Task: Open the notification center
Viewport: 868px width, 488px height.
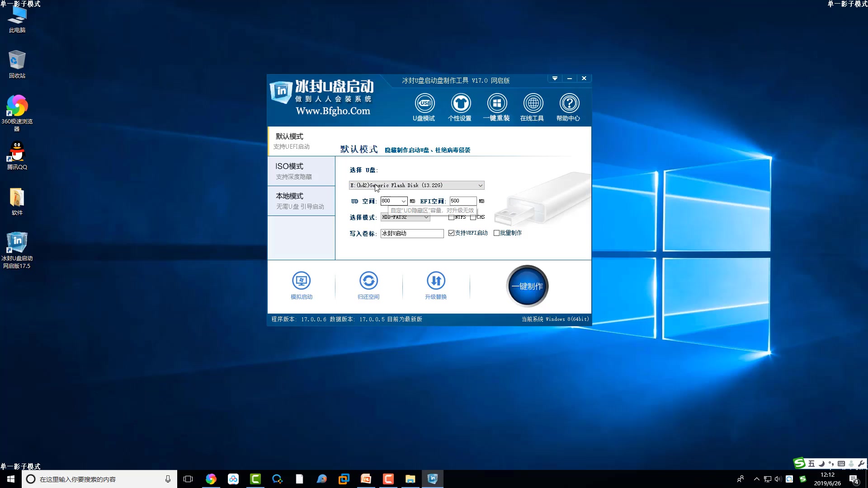Action: tap(854, 479)
